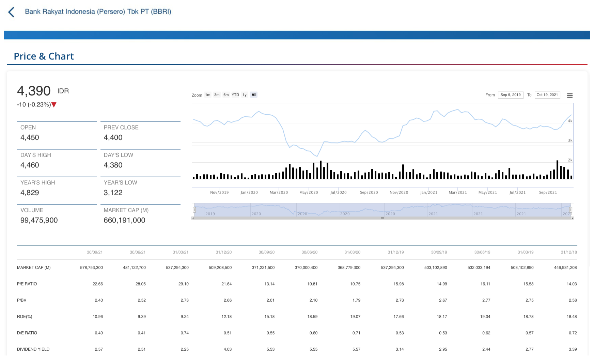This screenshot has width=594, height=364.
Task: Click dividend yield cell 5.57
Action: 356,349
